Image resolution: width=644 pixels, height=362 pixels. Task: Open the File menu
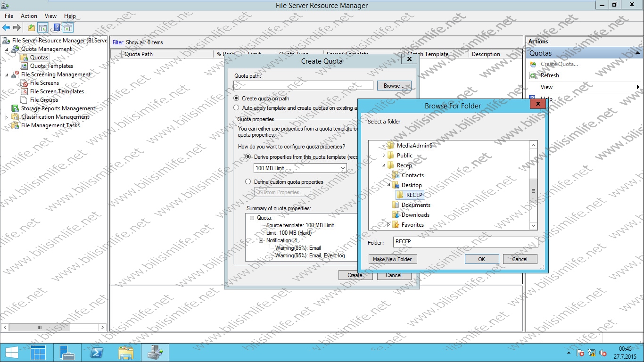(9, 16)
